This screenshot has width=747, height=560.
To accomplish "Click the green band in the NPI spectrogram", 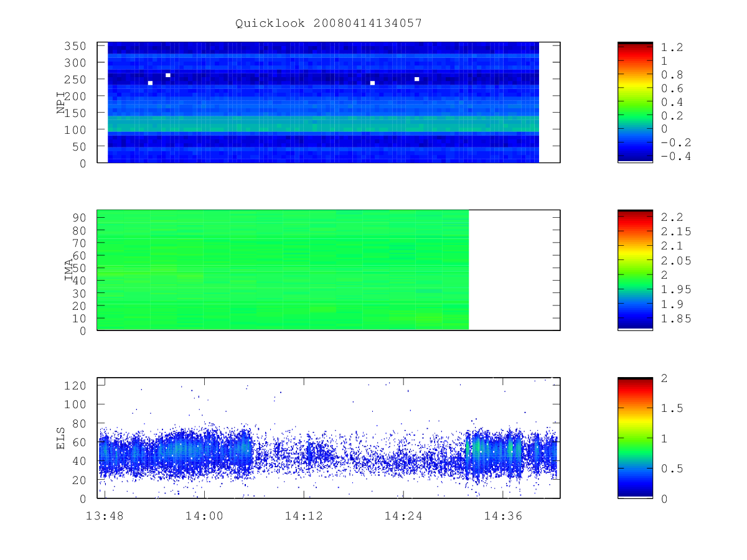I will click(x=323, y=123).
